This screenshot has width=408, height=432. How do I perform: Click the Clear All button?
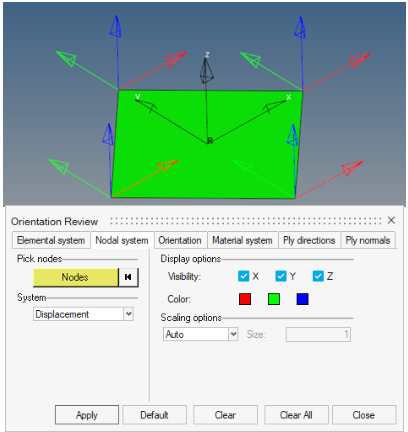[296, 415]
